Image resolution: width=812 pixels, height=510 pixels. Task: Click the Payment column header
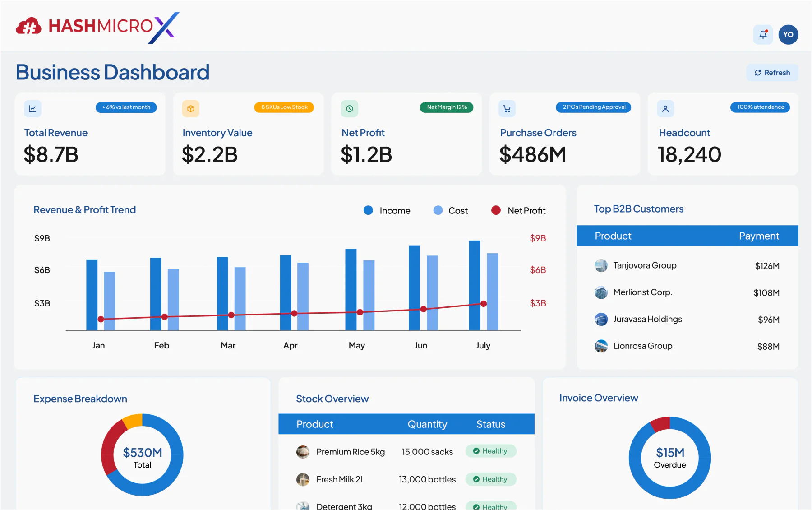[x=759, y=236]
